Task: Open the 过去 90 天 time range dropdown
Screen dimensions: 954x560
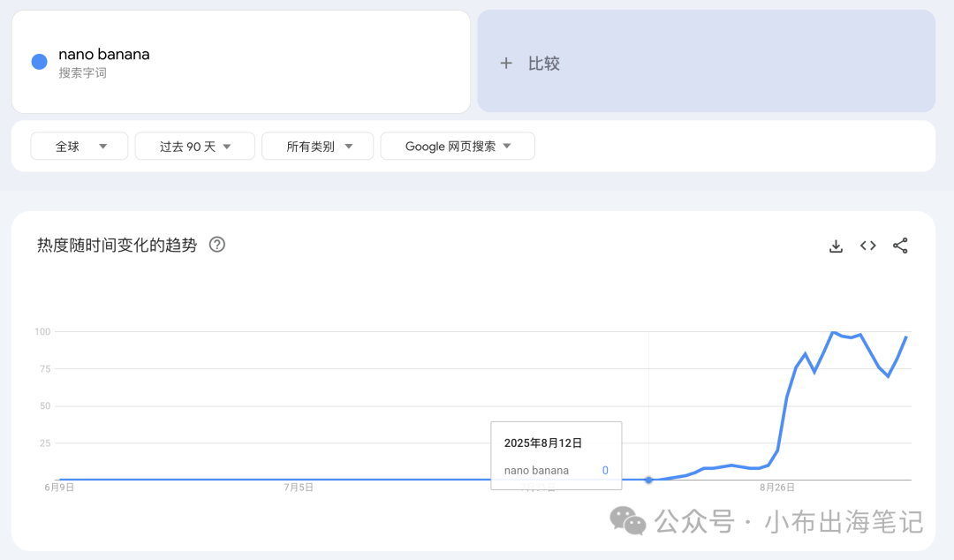Action: [194, 147]
